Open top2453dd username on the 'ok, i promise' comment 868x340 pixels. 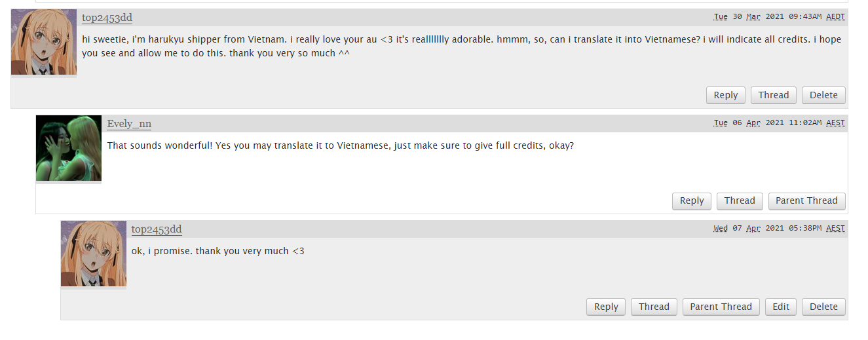click(157, 229)
